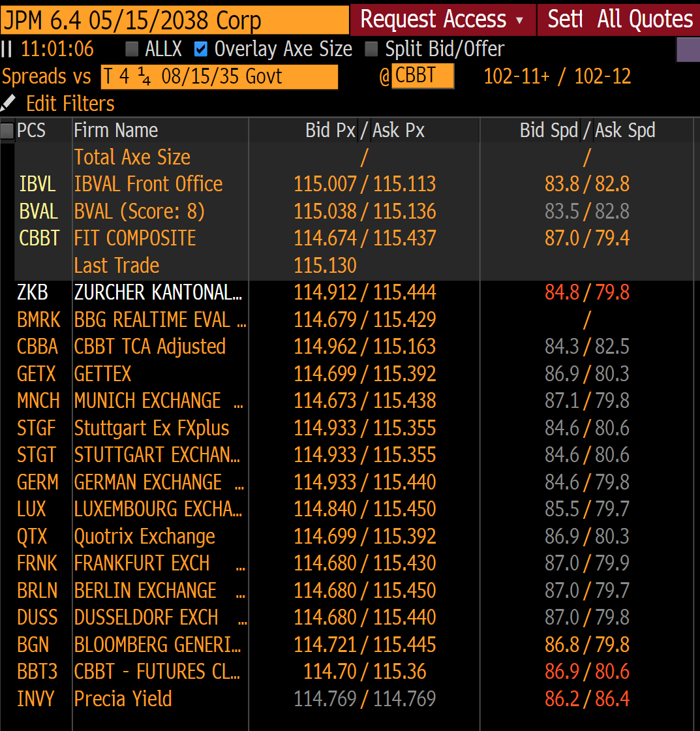Select the GERMAN EXCHANGE row

coord(354,482)
